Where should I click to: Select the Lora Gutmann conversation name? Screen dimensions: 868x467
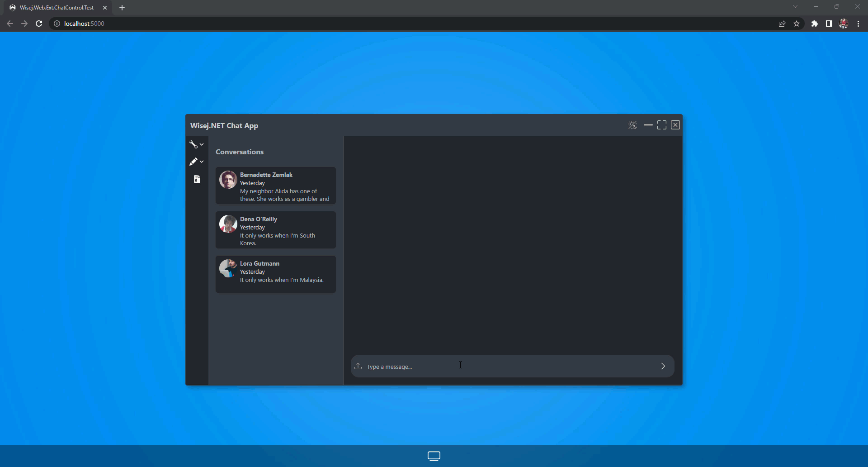(x=259, y=263)
